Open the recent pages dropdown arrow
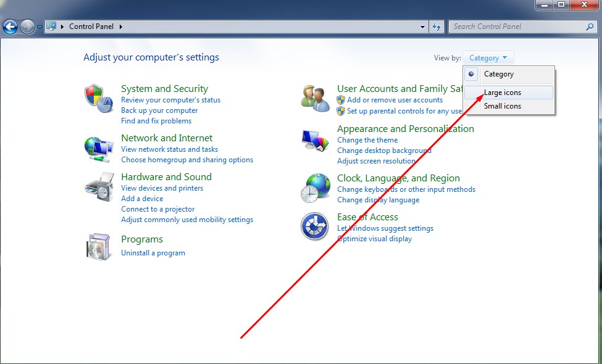 coord(40,27)
